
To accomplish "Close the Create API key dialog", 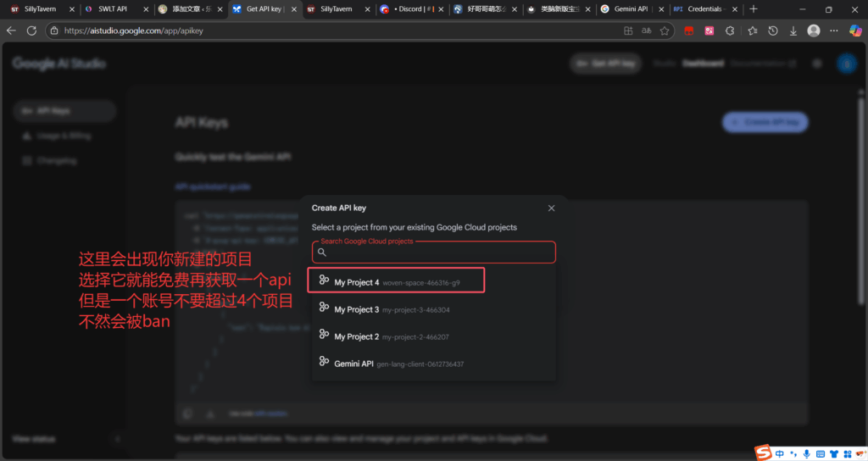I will 551,208.
